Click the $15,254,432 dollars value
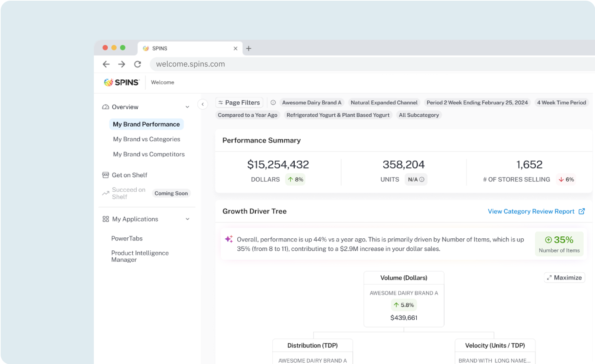This screenshot has height=364, width=595. tap(278, 165)
